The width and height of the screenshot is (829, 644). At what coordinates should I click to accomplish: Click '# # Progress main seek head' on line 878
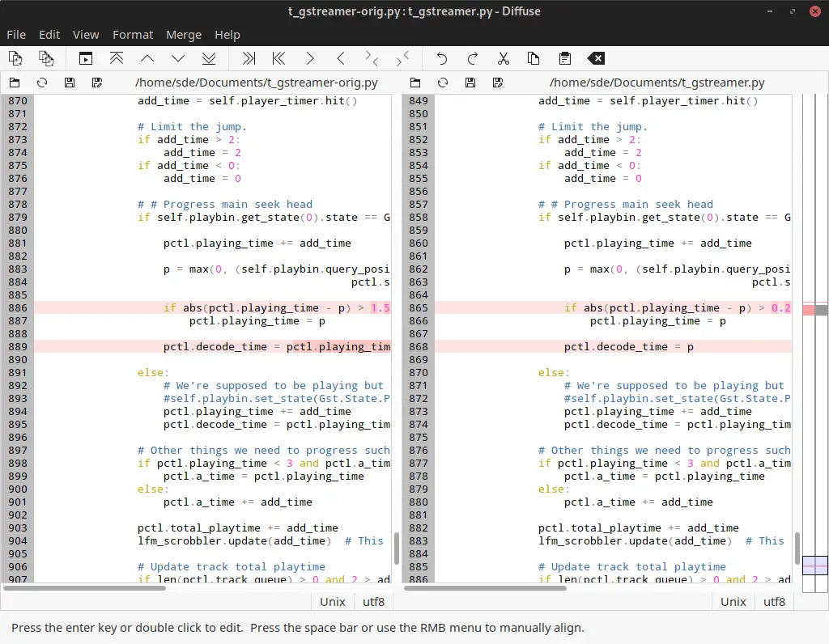tap(225, 205)
